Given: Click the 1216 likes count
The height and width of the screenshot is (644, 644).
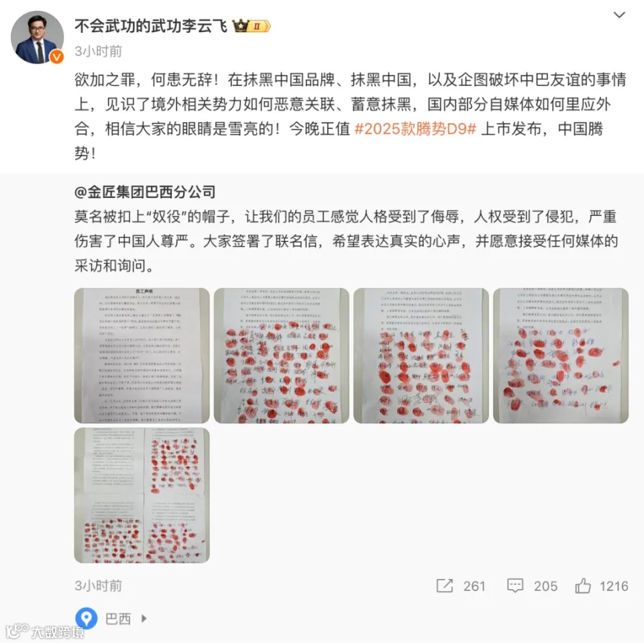Looking at the screenshot, I should tap(614, 586).
